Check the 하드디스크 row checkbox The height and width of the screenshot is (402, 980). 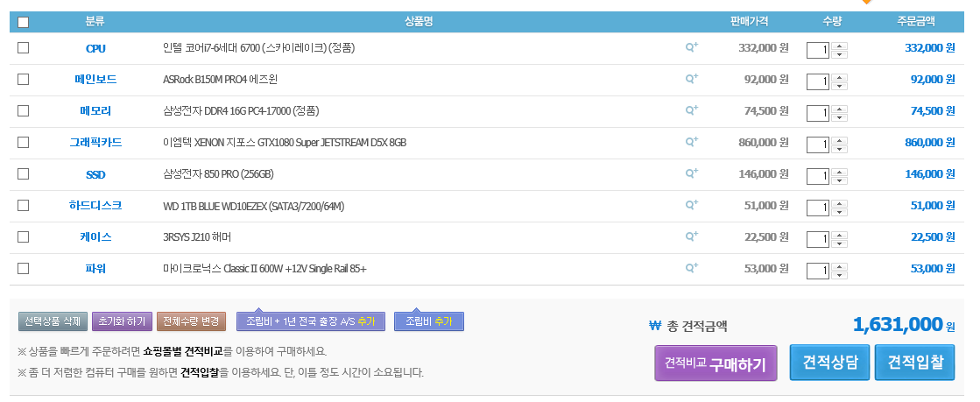click(23, 205)
